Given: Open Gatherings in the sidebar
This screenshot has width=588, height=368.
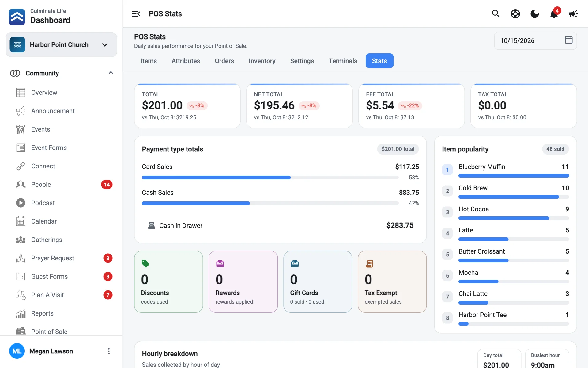Looking at the screenshot, I should click(61, 240).
